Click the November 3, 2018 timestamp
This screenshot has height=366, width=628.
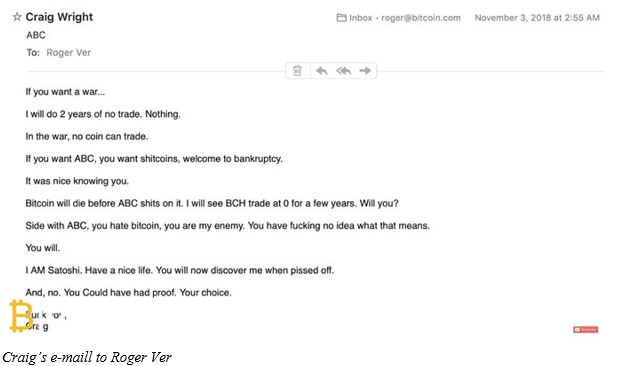pyautogui.click(x=537, y=18)
